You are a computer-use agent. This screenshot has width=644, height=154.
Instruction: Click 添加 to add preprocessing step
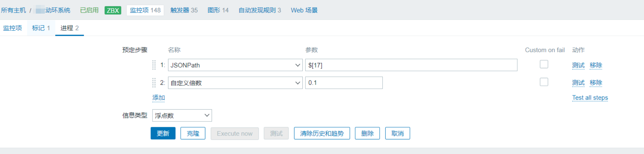[159, 98]
